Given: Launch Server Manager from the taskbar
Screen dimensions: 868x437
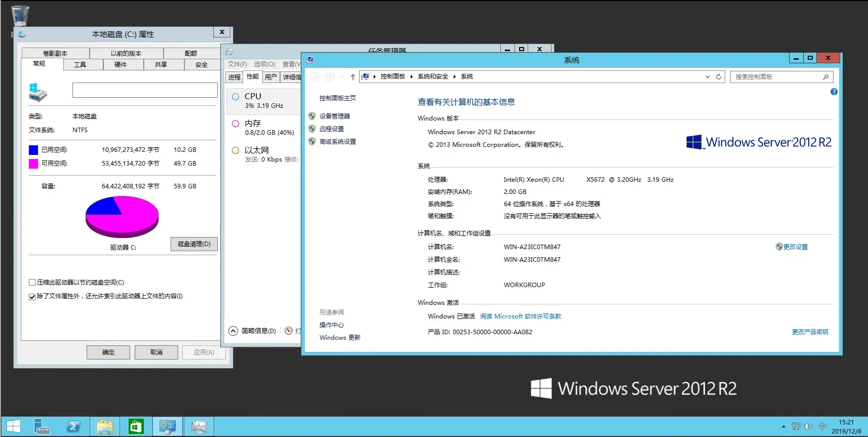Looking at the screenshot, I should pyautogui.click(x=42, y=426).
